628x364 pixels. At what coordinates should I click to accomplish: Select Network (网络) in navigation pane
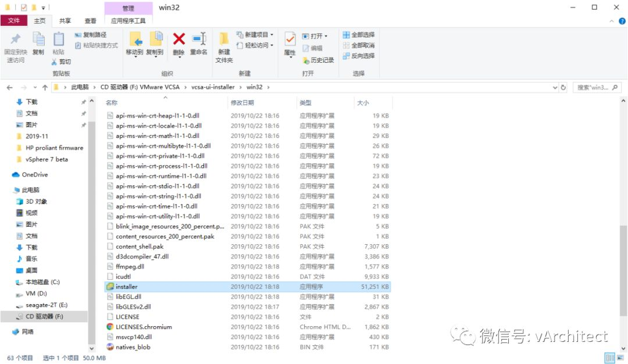27,331
